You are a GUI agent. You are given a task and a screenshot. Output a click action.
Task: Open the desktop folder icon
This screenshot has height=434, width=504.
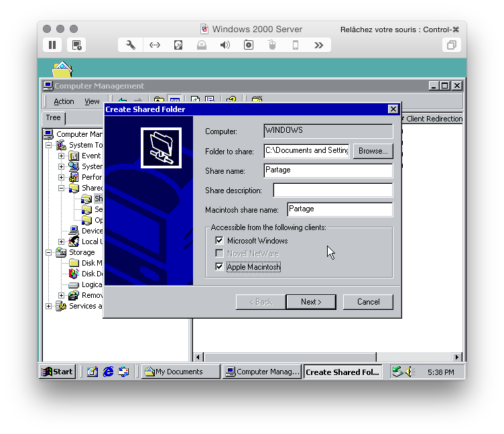point(62,69)
